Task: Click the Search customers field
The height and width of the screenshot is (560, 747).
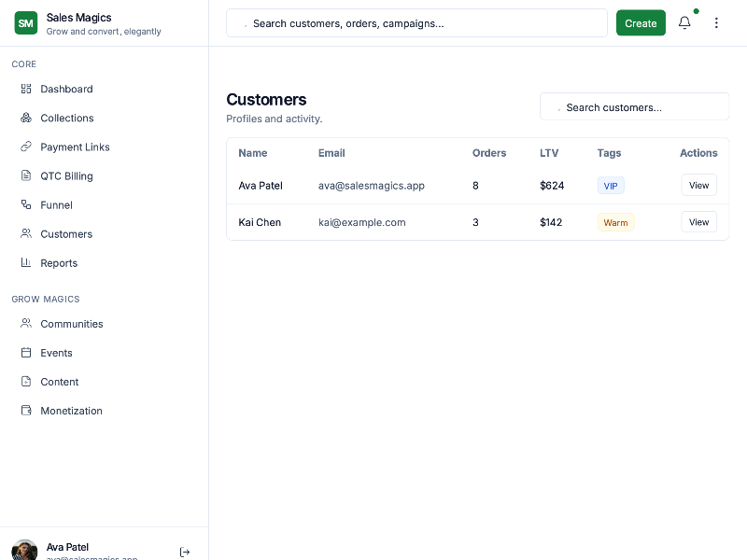Action: click(x=634, y=106)
